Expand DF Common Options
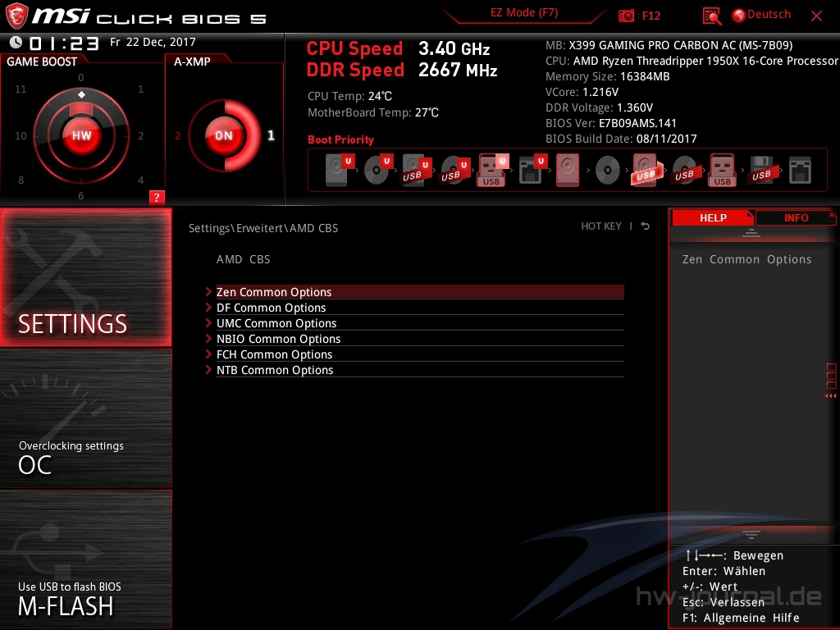The height and width of the screenshot is (630, 840). click(420, 308)
